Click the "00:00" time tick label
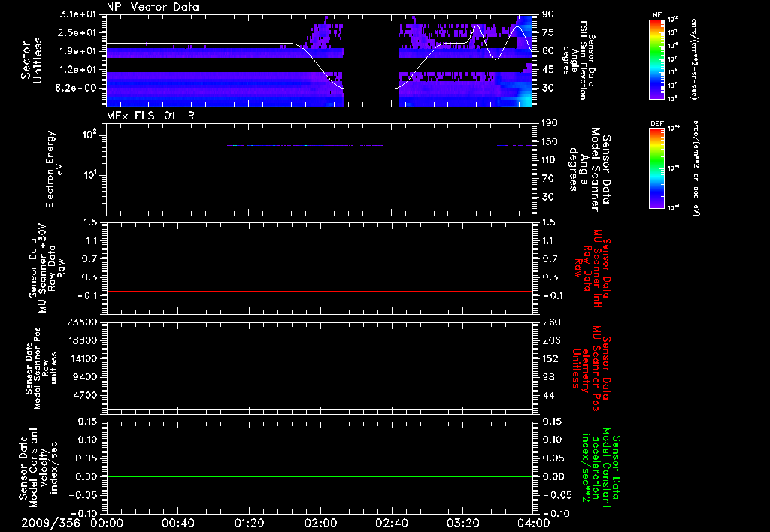 coord(107,523)
